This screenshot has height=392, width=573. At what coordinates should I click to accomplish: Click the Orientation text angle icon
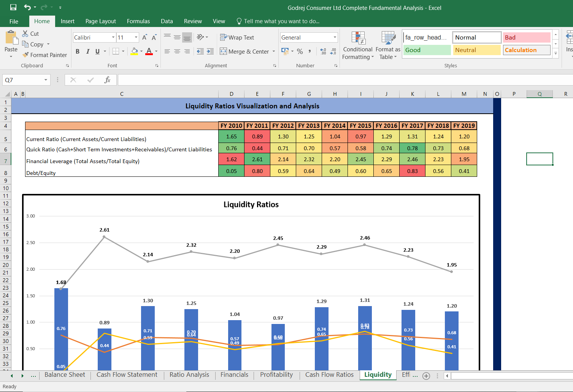pyautogui.click(x=200, y=37)
